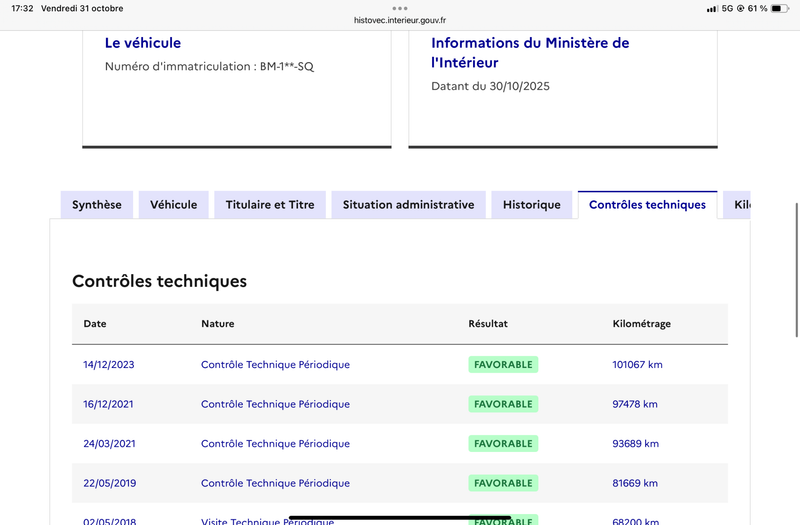Switch to the Synthèse tab
Image resolution: width=800 pixels, height=525 pixels.
pos(97,205)
